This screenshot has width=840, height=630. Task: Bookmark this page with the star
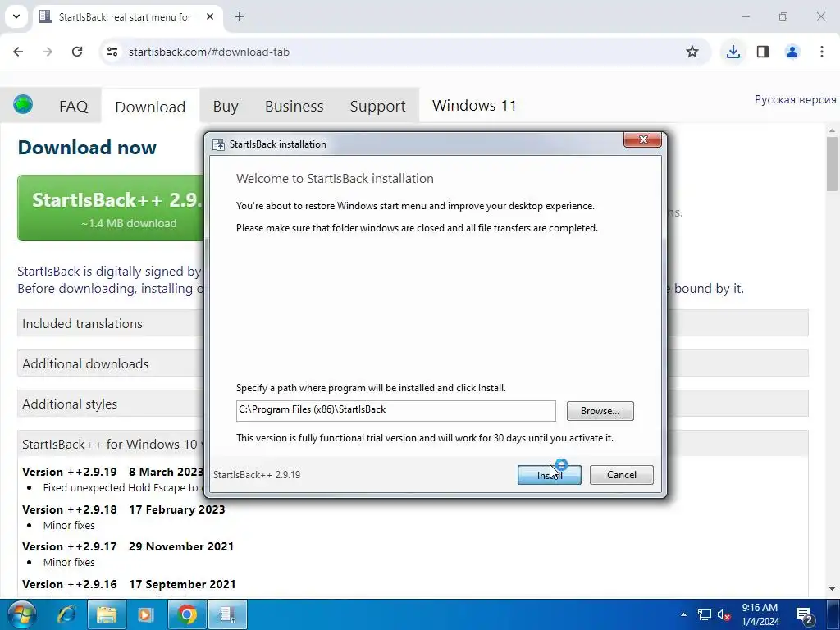pyautogui.click(x=692, y=52)
